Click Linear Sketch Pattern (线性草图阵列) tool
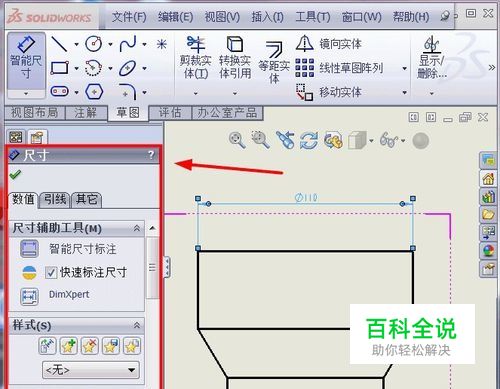The width and height of the screenshot is (500, 389). click(x=339, y=68)
